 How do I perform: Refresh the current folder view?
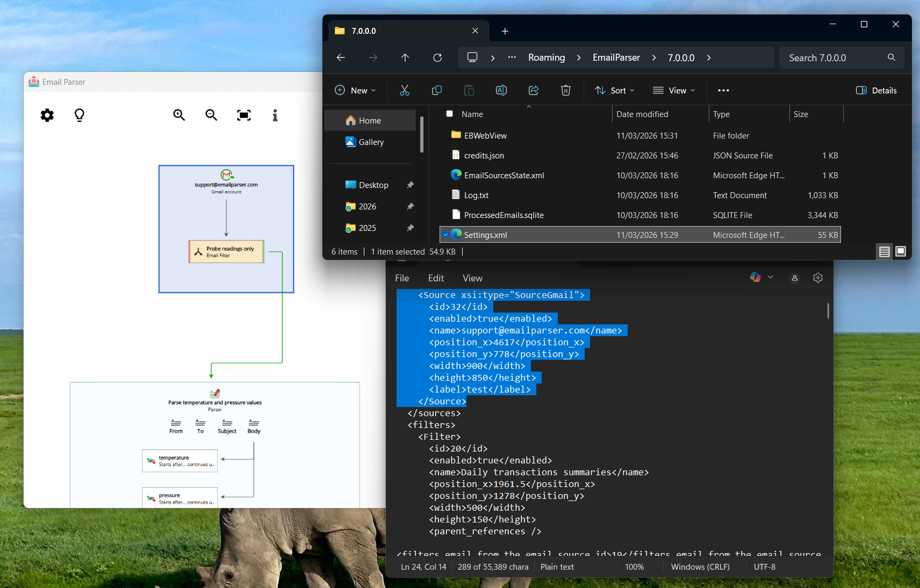tap(437, 57)
